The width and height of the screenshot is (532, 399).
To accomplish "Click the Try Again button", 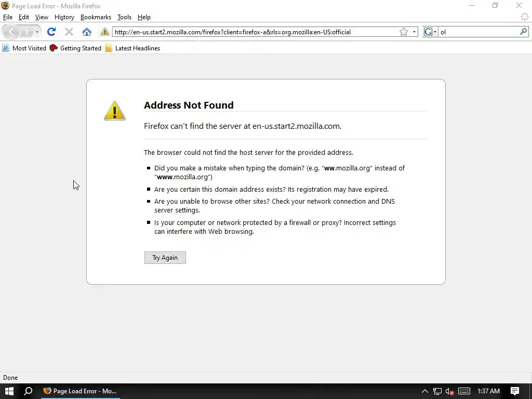I will 165,258.
